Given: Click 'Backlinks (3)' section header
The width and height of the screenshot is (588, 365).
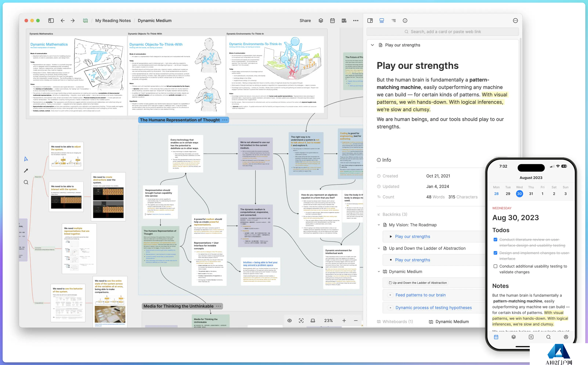Looking at the screenshot, I should pyautogui.click(x=395, y=215).
